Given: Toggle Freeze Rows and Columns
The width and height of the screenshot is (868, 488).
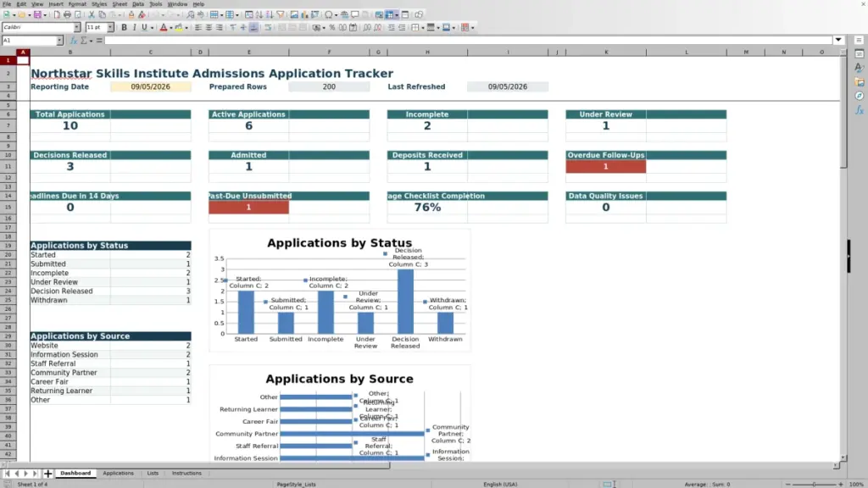Looking at the screenshot, I should click(390, 14).
